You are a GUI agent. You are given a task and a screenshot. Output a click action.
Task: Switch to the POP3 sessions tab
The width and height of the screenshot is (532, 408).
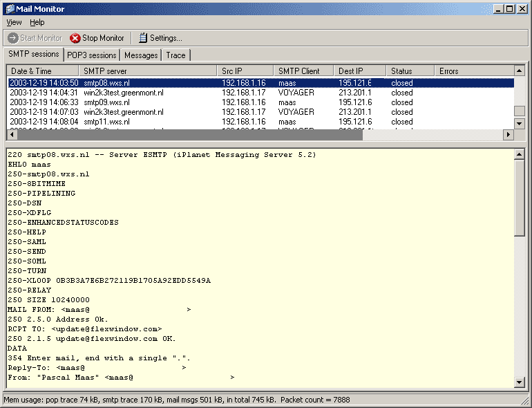coord(92,55)
